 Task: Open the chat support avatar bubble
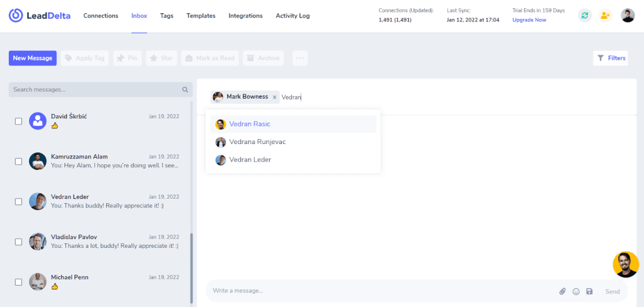click(626, 265)
